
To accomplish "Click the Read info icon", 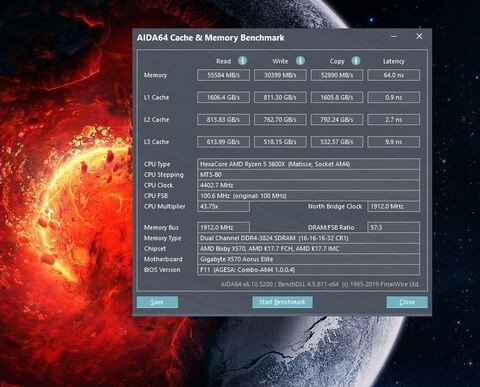I will (242, 61).
